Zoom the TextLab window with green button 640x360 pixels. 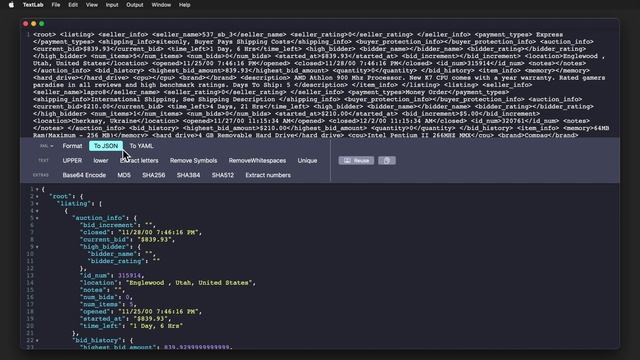click(42, 24)
